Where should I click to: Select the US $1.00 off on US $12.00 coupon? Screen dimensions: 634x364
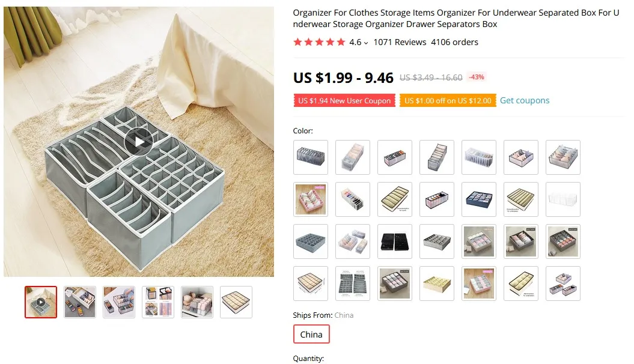(x=448, y=100)
